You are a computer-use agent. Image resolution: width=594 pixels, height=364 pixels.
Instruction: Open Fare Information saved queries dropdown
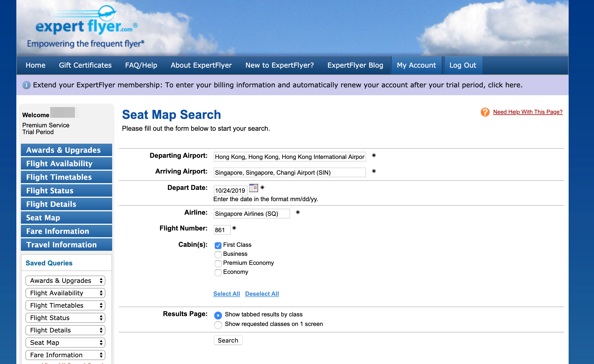click(x=65, y=355)
